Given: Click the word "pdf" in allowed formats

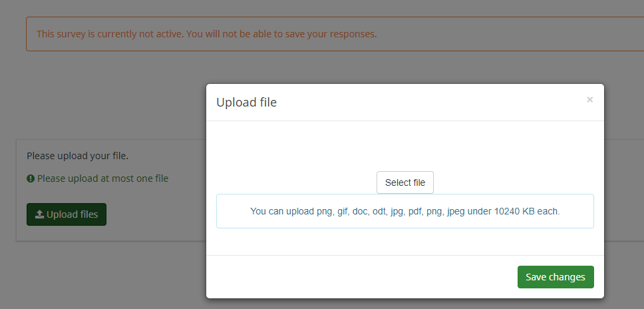Looking at the screenshot, I should (413, 211).
